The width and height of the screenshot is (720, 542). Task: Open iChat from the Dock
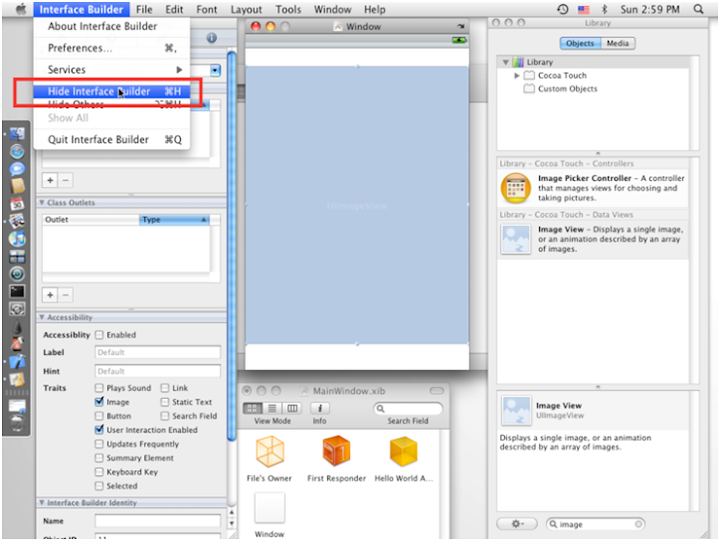tap(17, 169)
